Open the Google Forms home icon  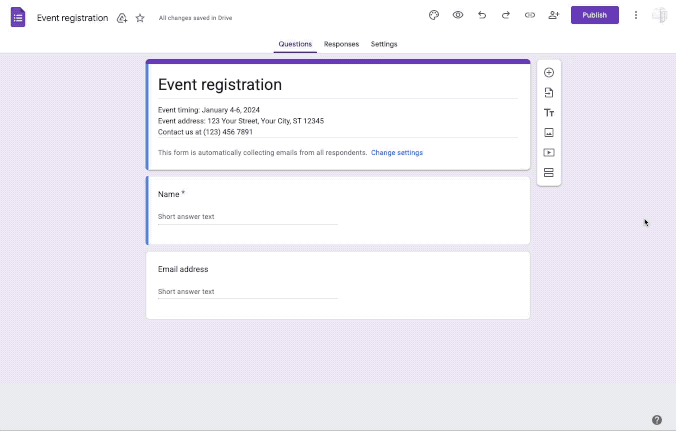(x=18, y=17)
